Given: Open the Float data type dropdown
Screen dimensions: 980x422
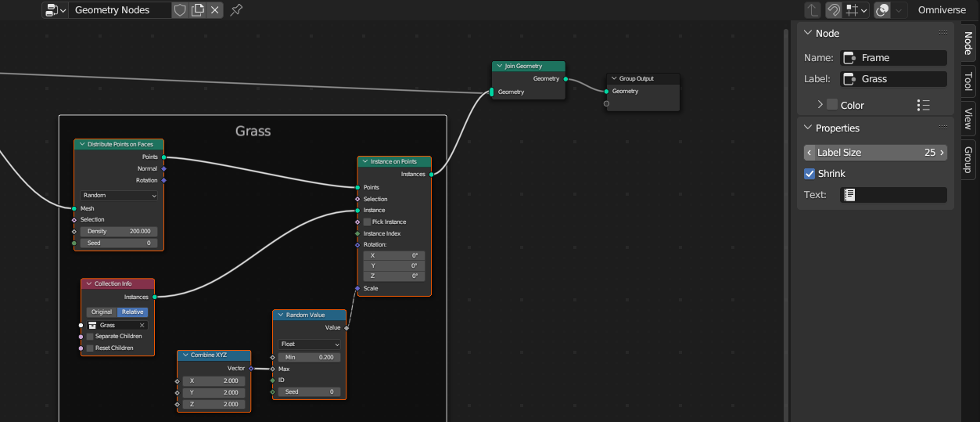Looking at the screenshot, I should pos(310,344).
